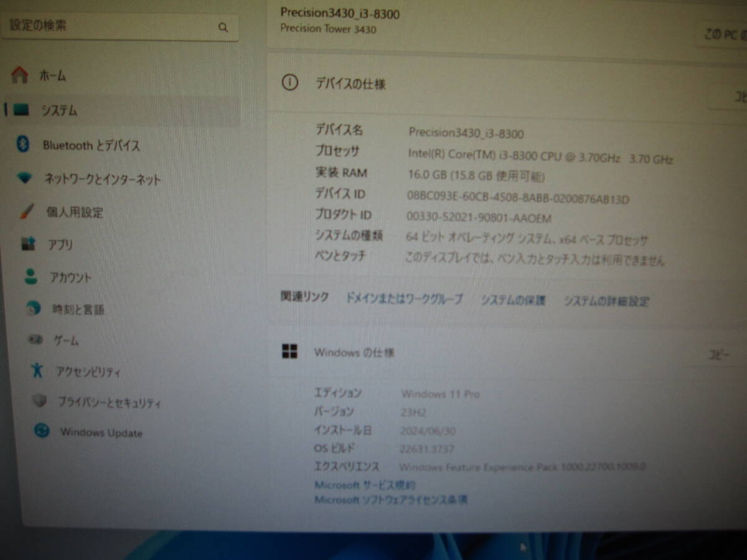This screenshot has height=560, width=747.
Task: Open システムの詳細設定 link
Action: tap(606, 301)
